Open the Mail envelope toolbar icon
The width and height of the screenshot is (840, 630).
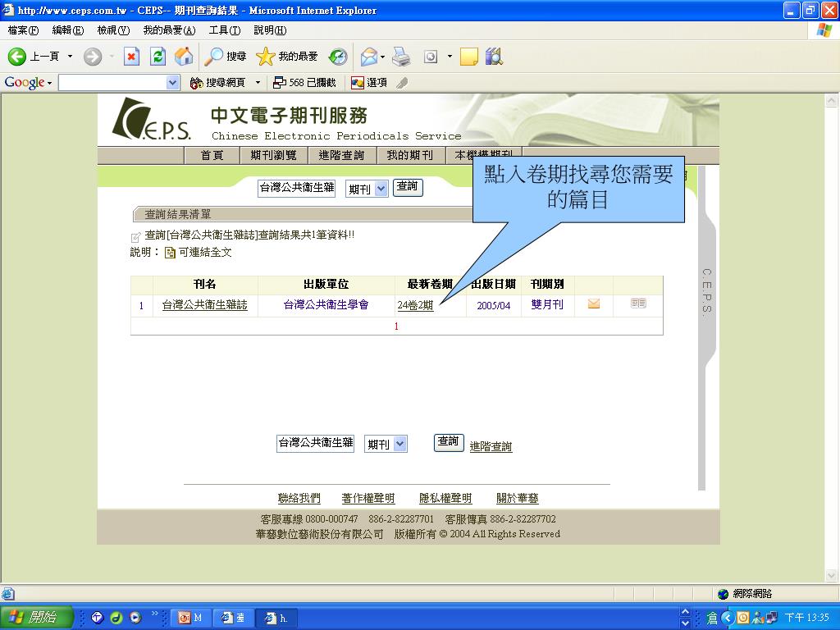point(368,57)
